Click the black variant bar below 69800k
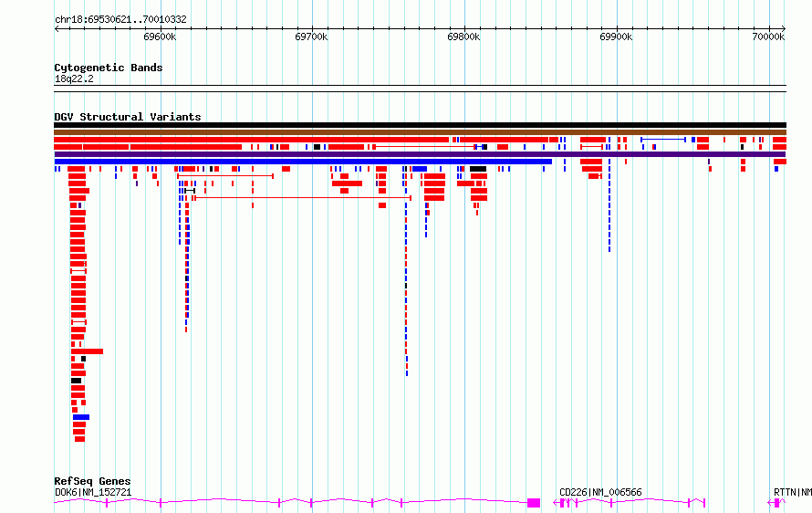The image size is (812, 513). [478, 169]
